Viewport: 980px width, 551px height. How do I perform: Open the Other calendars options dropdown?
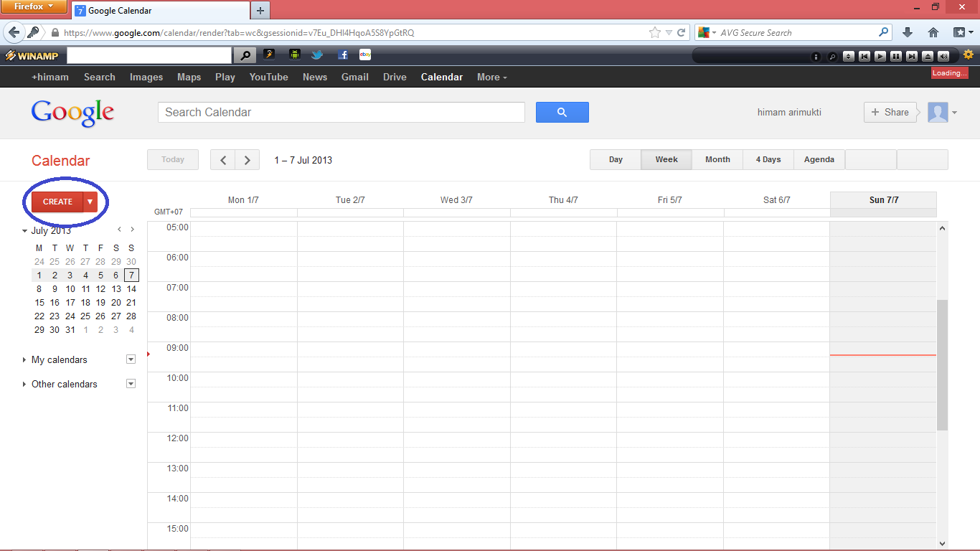pyautogui.click(x=131, y=384)
